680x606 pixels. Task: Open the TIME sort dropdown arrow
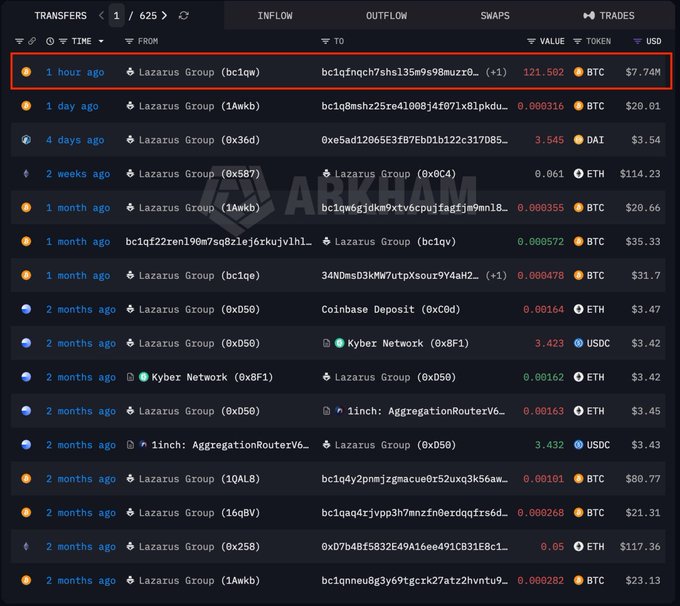coord(101,41)
